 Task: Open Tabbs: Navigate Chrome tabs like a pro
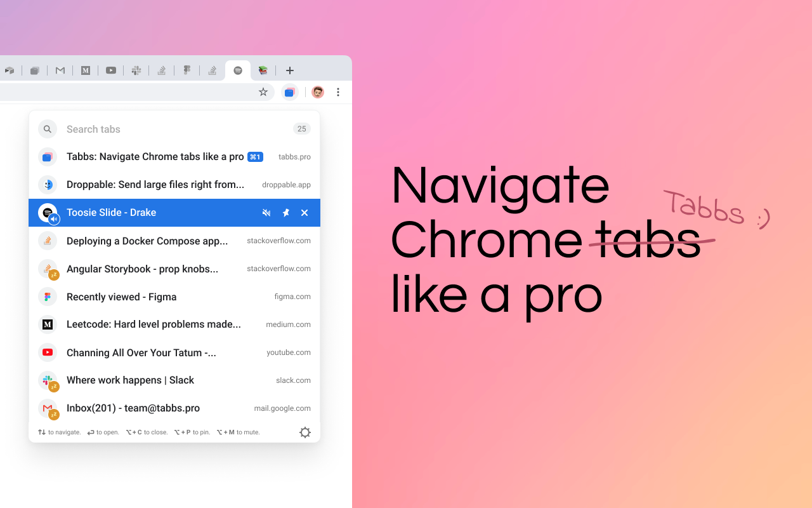coord(174,157)
